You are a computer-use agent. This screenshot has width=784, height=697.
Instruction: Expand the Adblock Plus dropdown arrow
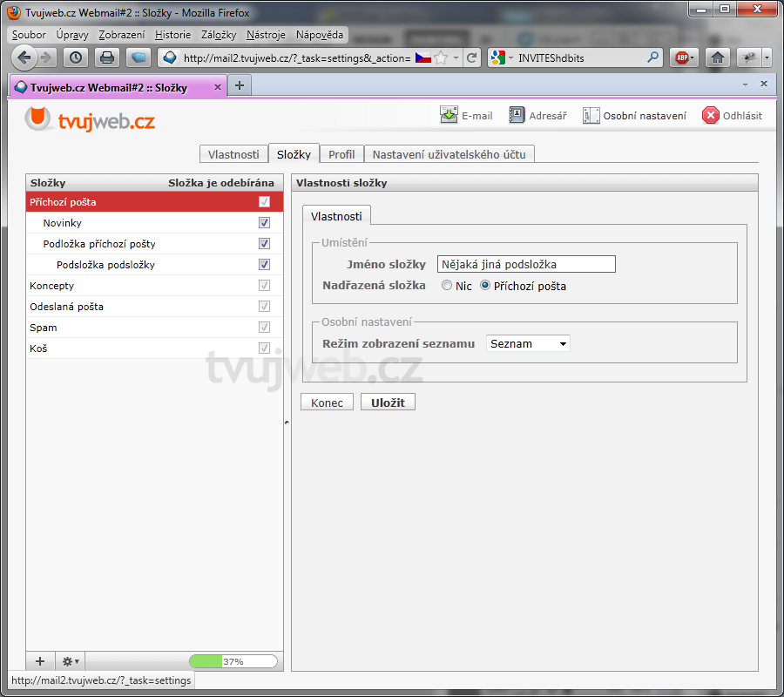pyautogui.click(x=693, y=58)
